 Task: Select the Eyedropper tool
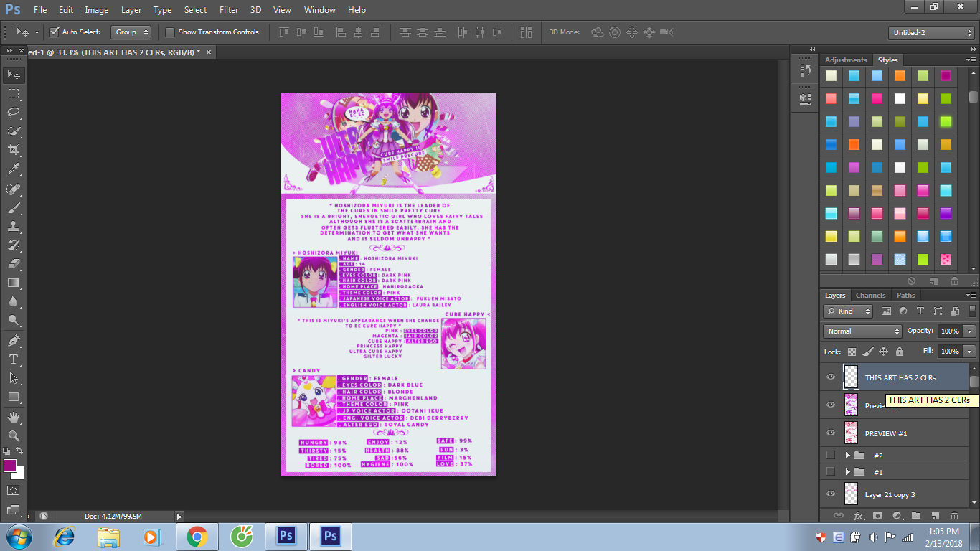[14, 169]
